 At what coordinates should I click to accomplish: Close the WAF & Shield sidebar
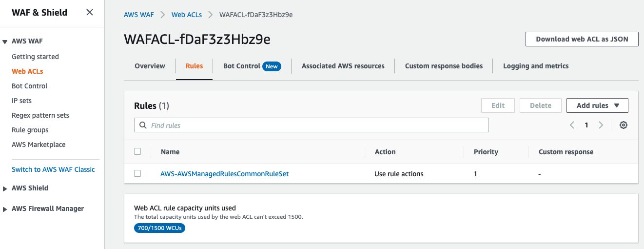(x=90, y=13)
